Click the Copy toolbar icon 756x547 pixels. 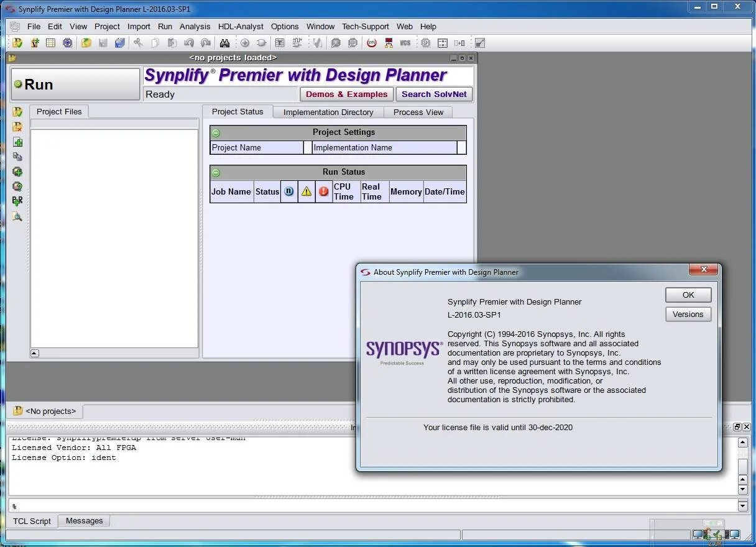click(x=155, y=43)
